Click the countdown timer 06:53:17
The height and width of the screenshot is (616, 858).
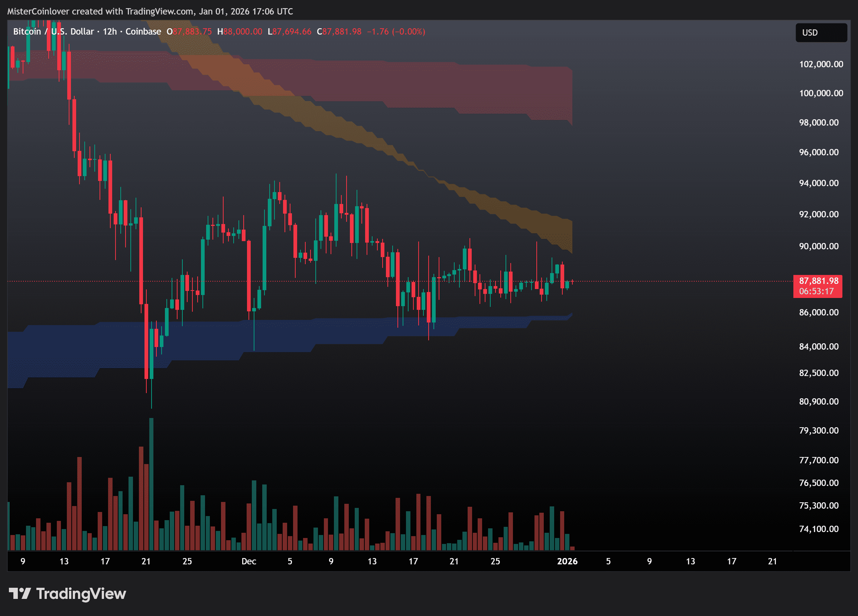coord(816,291)
